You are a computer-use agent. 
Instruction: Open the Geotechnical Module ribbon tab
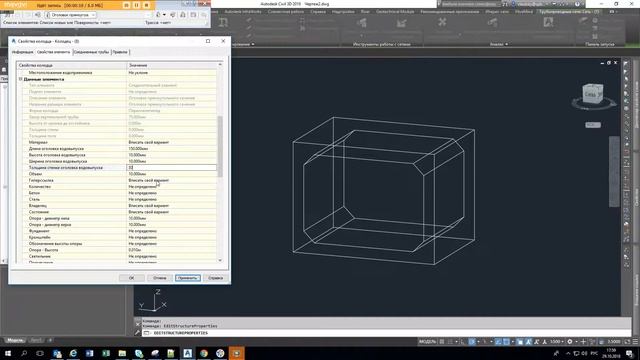(395, 12)
